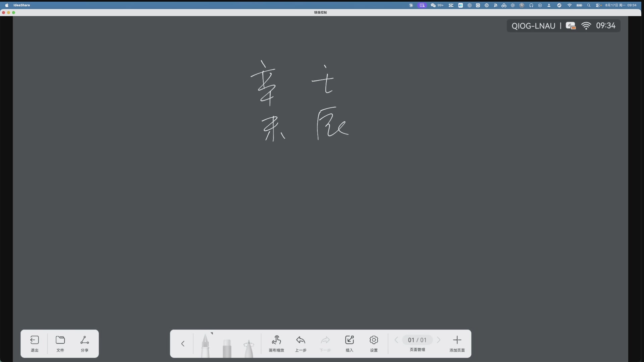This screenshot has height=362, width=644.
Task: Collapse the toolbar with left chevron
Action: [x=183, y=344]
